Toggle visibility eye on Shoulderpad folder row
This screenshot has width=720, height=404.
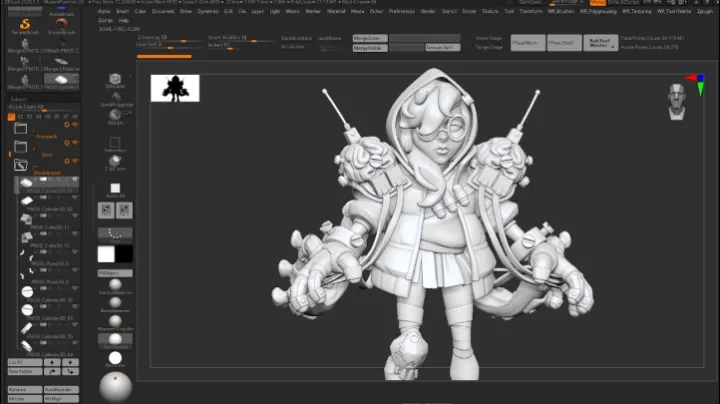(75, 161)
